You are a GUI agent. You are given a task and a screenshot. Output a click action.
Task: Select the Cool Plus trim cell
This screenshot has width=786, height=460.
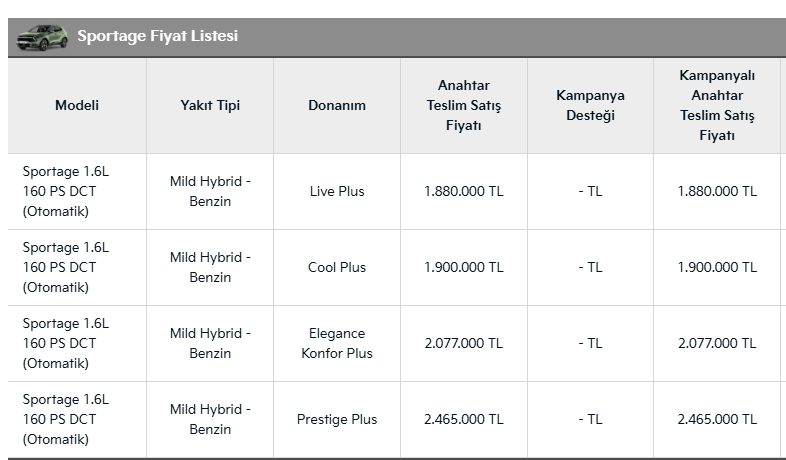tap(337, 267)
